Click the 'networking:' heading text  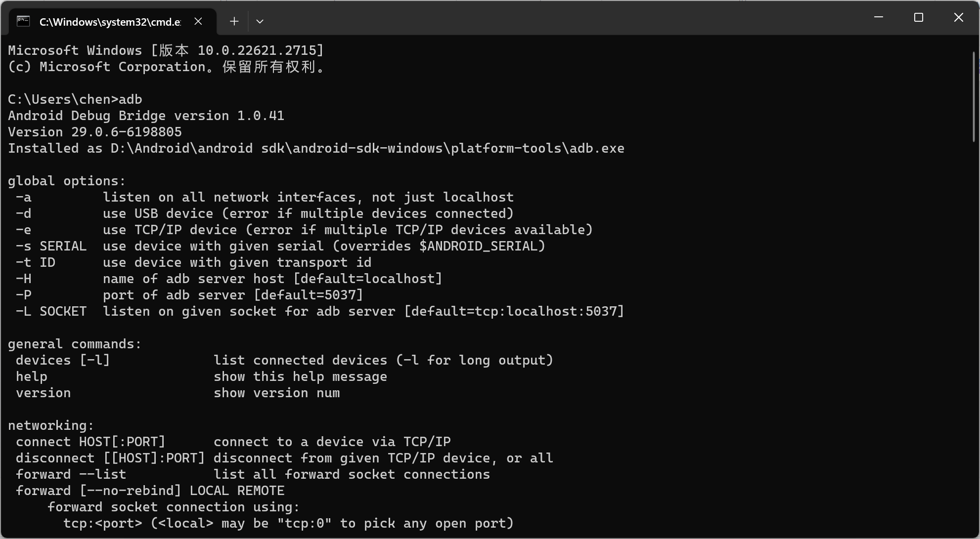coord(51,425)
